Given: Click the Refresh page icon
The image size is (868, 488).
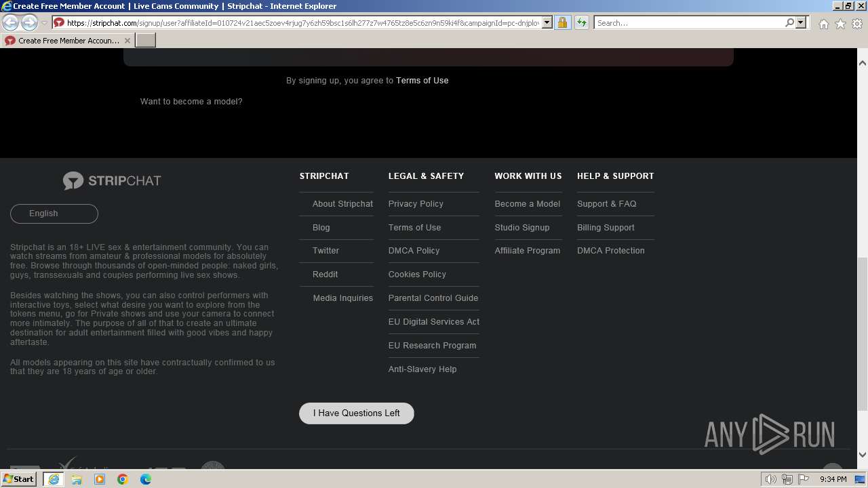Looking at the screenshot, I should point(581,22).
